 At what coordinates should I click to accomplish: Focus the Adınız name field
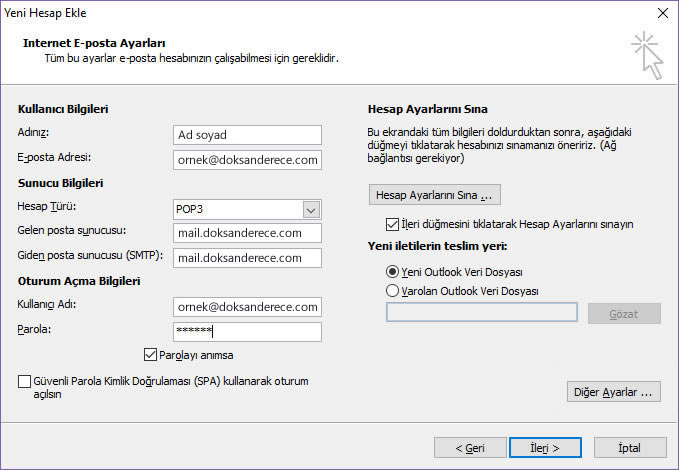[247, 135]
